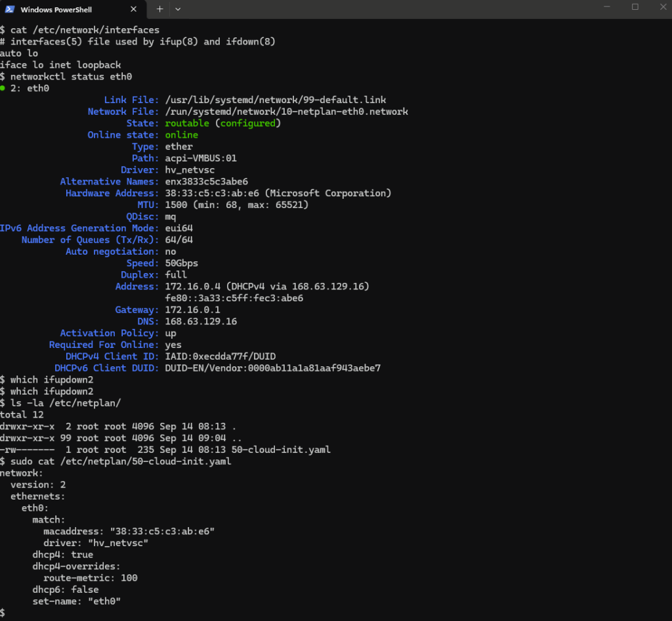Click the Auto negotiation value "no"
The height and width of the screenshot is (621, 672).
(171, 251)
